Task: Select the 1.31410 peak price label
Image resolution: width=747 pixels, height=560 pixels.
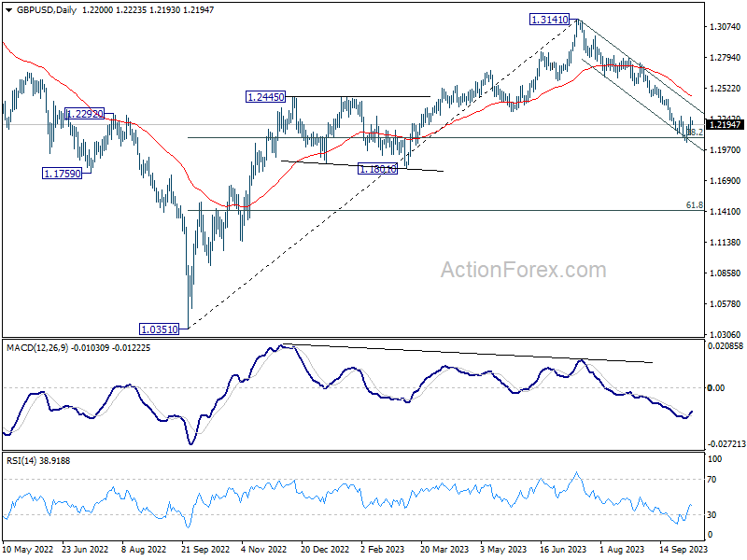Action: click(x=549, y=20)
